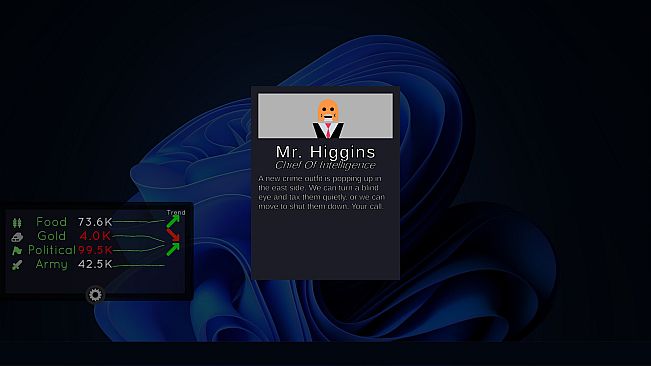
Task: Click the red Gold trend arrow
Action: (x=173, y=235)
